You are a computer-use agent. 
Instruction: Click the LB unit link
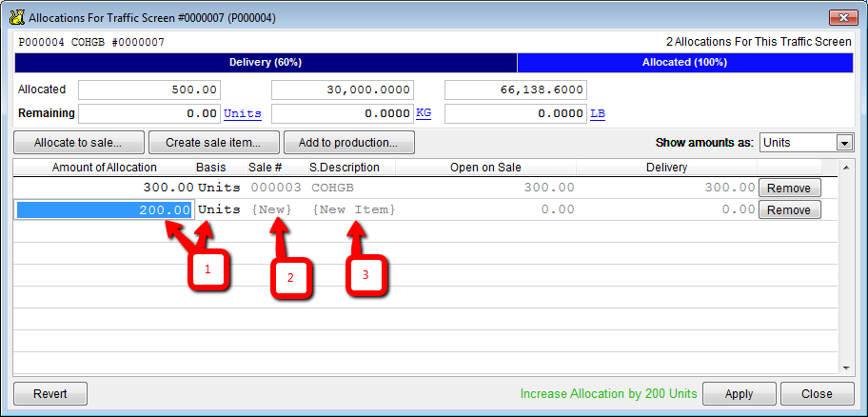(598, 113)
